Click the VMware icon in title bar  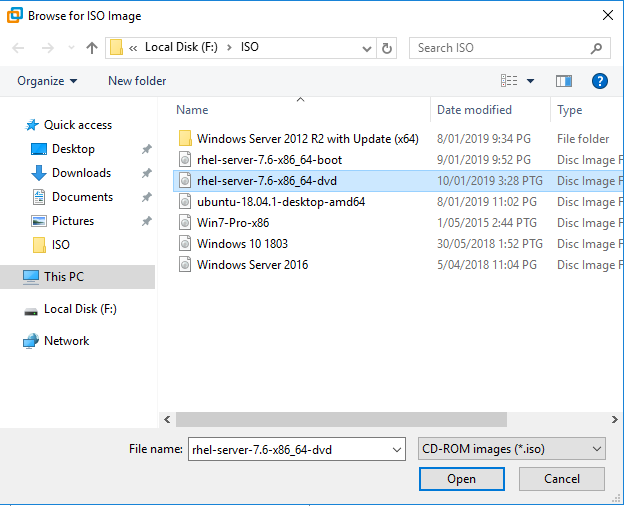pyautogui.click(x=15, y=16)
